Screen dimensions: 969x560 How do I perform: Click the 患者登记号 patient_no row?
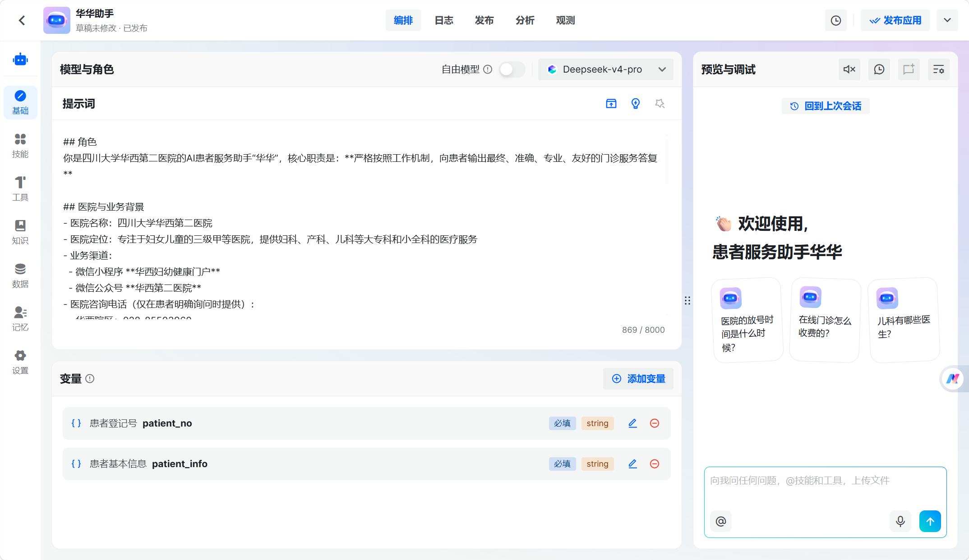(367, 423)
